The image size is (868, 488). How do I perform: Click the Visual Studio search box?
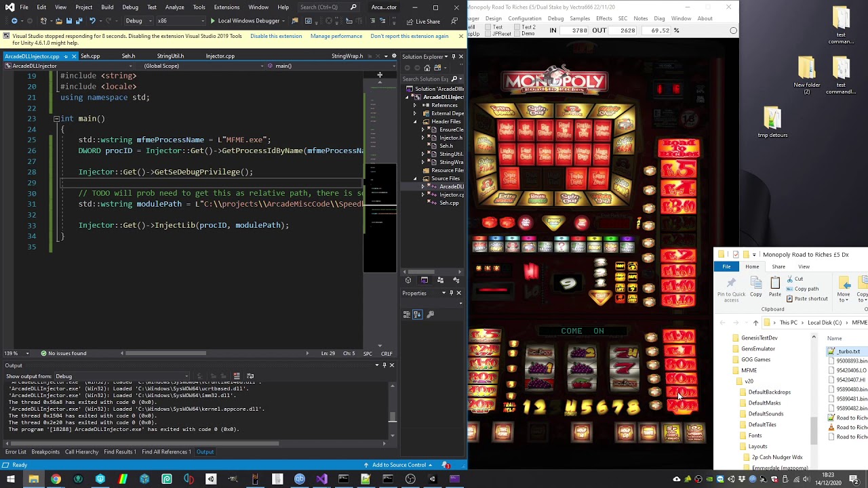click(328, 7)
